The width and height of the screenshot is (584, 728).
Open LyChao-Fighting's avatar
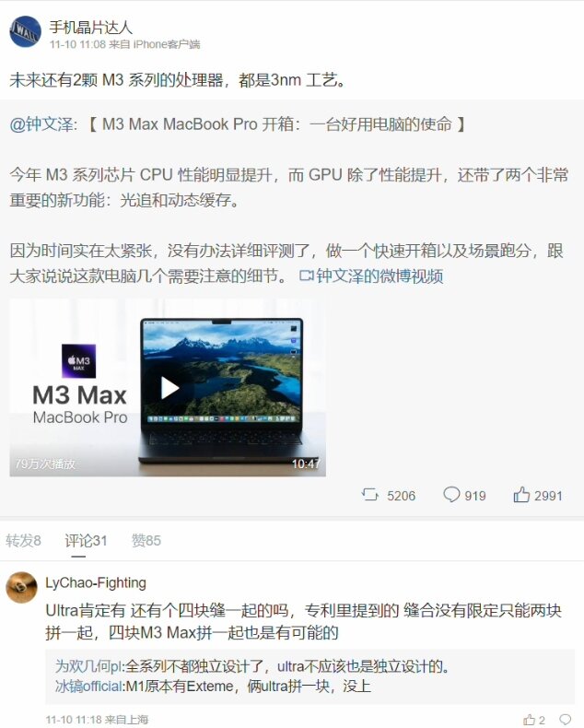tap(21, 587)
